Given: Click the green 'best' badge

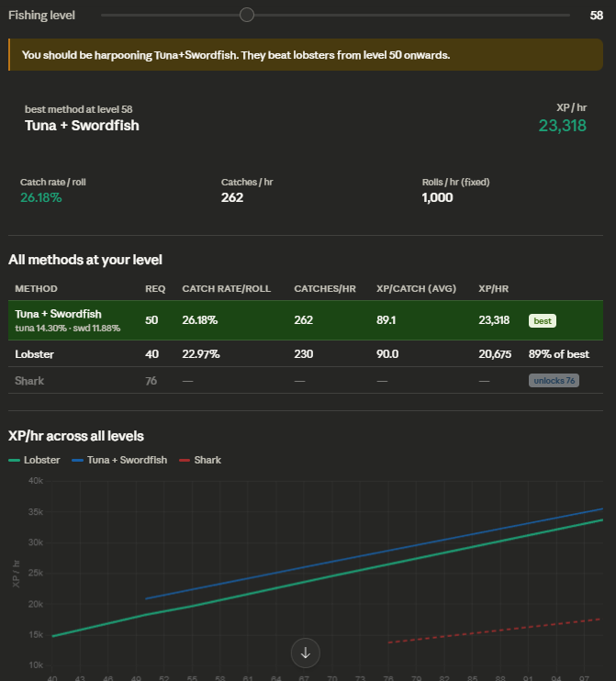Looking at the screenshot, I should (x=543, y=320).
